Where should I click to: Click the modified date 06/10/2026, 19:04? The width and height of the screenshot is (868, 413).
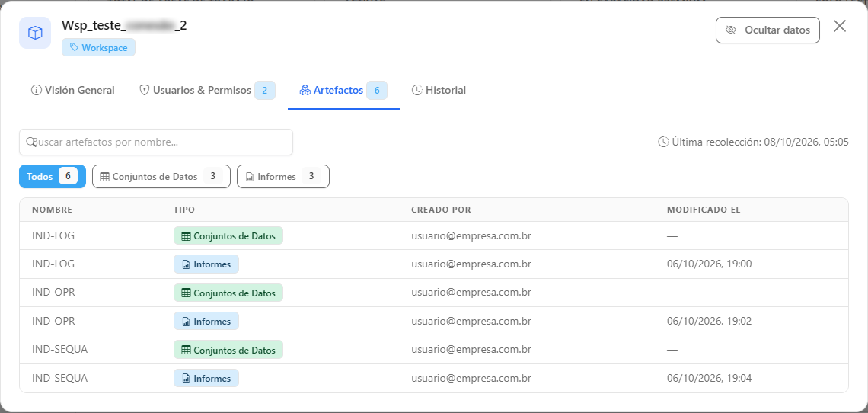[x=709, y=378]
